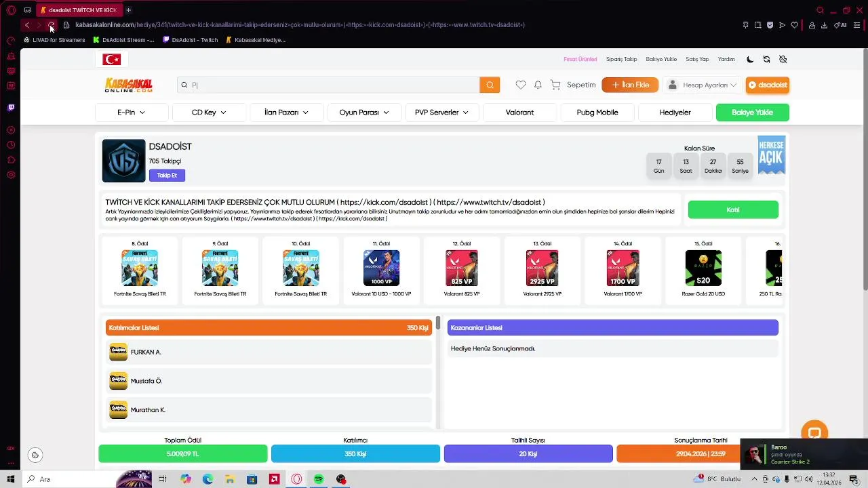Open Fırsat Ürünleri top link

coord(580,60)
